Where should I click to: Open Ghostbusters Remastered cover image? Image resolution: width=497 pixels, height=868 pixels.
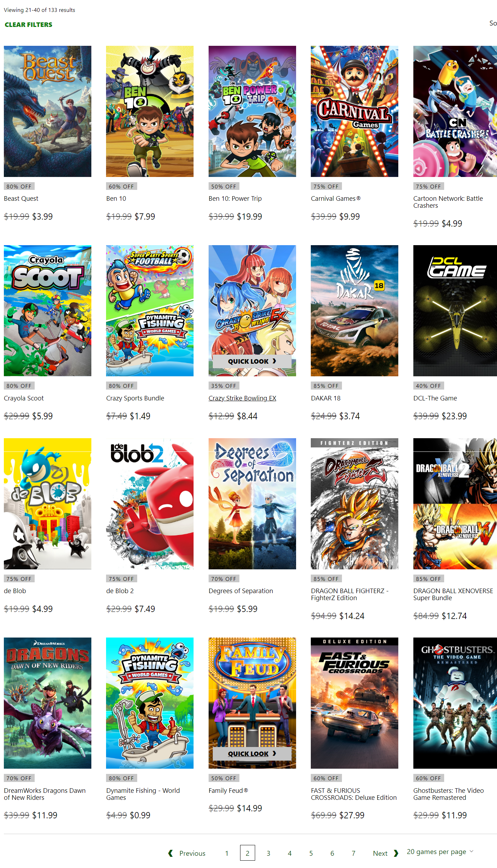click(455, 703)
